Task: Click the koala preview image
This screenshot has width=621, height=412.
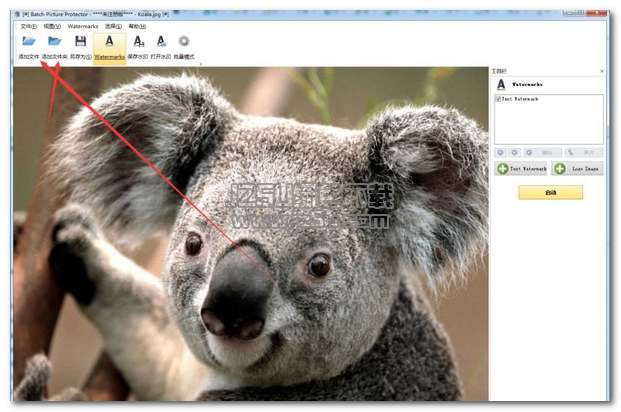Action: pyautogui.click(x=251, y=234)
